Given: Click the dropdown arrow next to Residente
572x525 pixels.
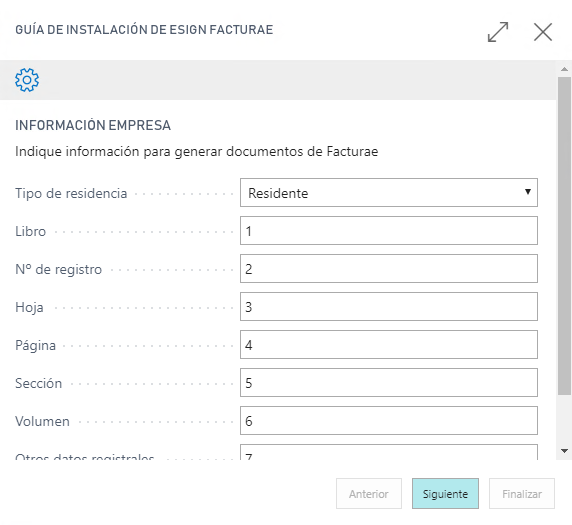Looking at the screenshot, I should coord(527,192).
